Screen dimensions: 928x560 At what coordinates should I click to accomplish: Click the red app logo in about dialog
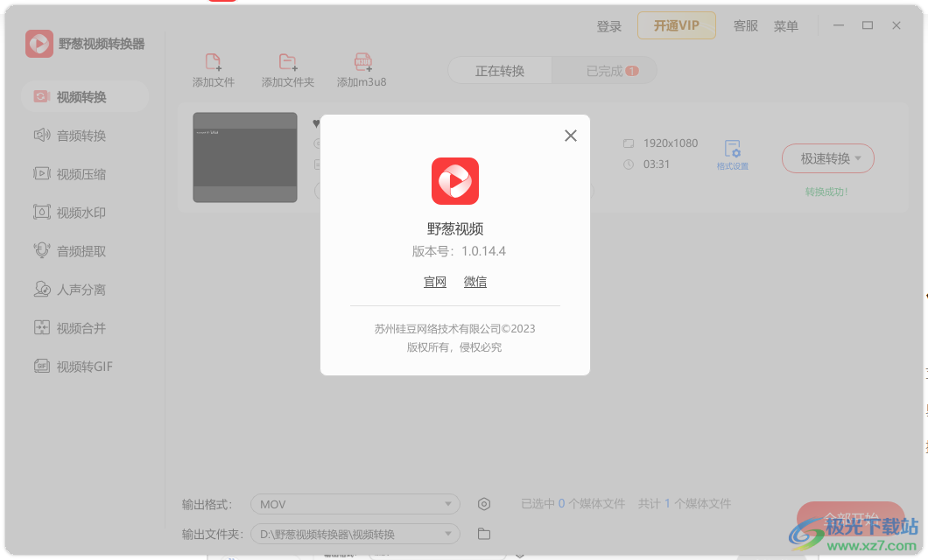455,181
